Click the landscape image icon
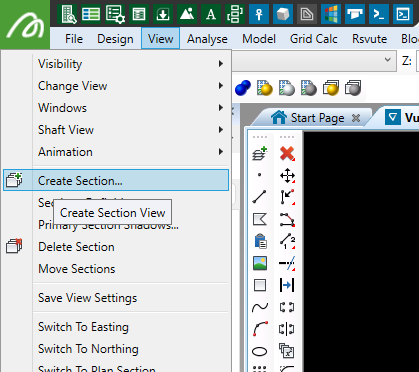 [x=260, y=263]
